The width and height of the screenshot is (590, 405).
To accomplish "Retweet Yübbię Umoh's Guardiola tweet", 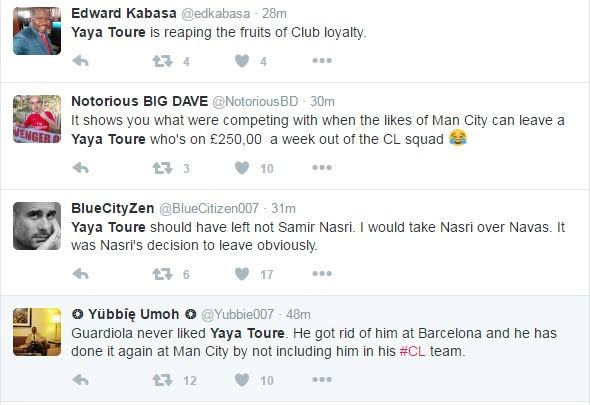I will pos(163,380).
